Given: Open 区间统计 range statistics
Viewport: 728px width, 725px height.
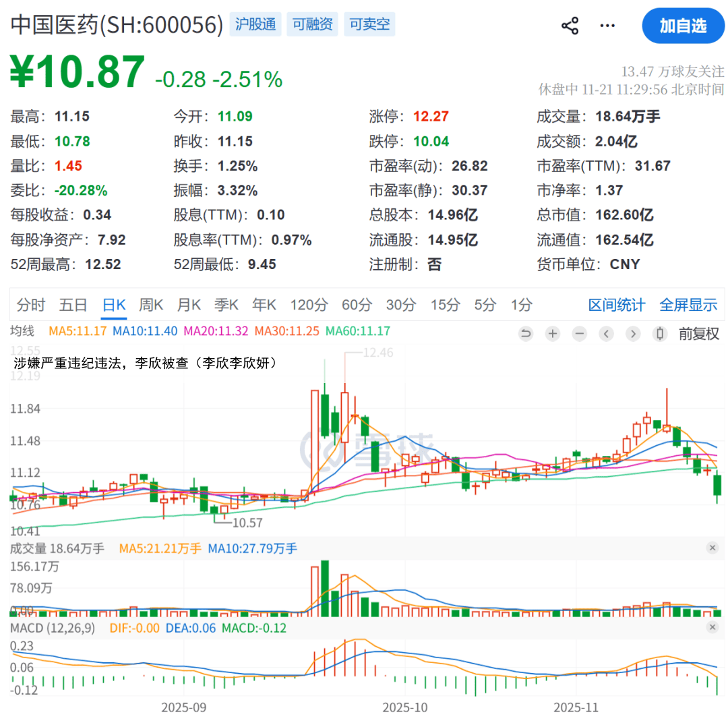Looking at the screenshot, I should click(x=617, y=305).
